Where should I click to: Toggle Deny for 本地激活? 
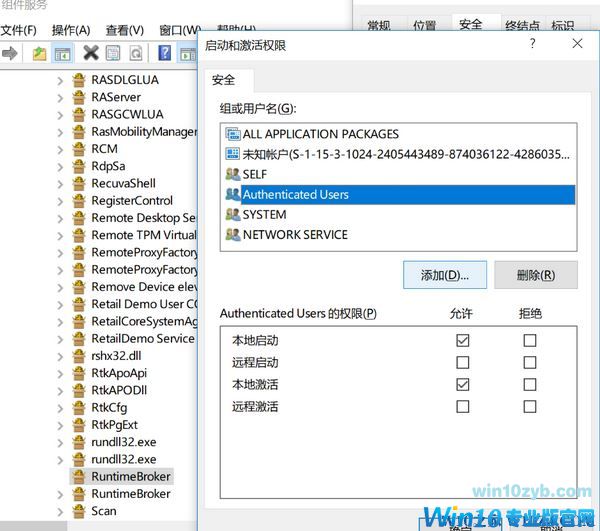pyautogui.click(x=530, y=384)
